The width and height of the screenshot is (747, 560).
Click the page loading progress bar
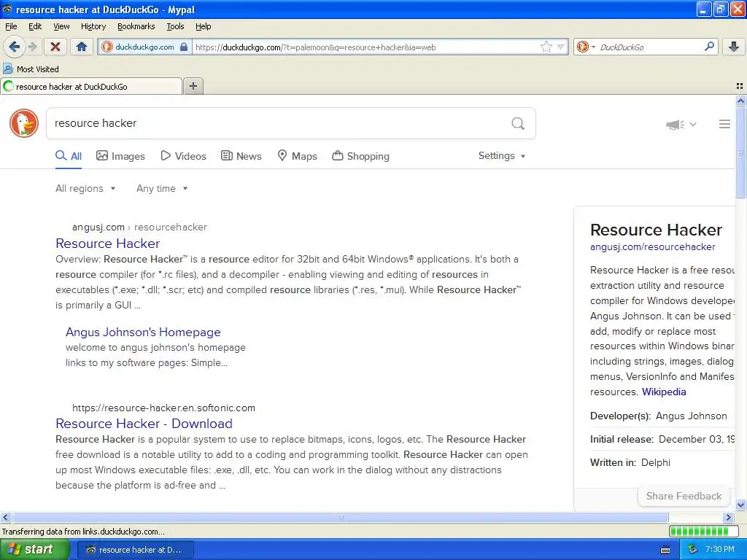[x=704, y=531]
